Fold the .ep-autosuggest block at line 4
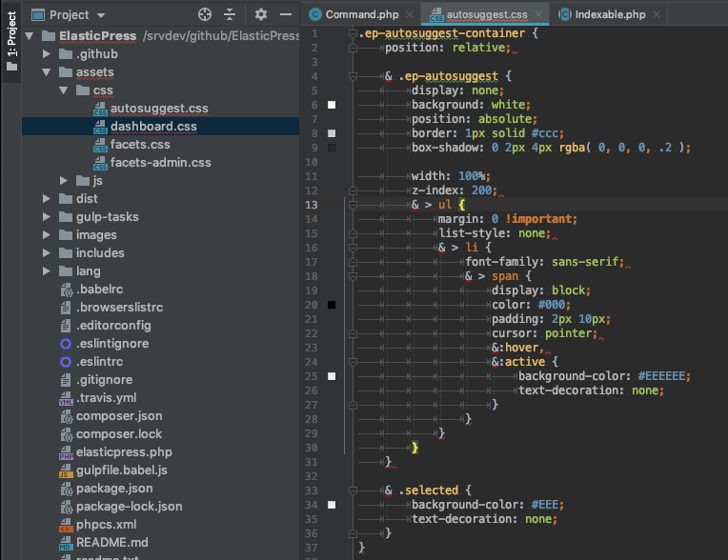 (353, 76)
